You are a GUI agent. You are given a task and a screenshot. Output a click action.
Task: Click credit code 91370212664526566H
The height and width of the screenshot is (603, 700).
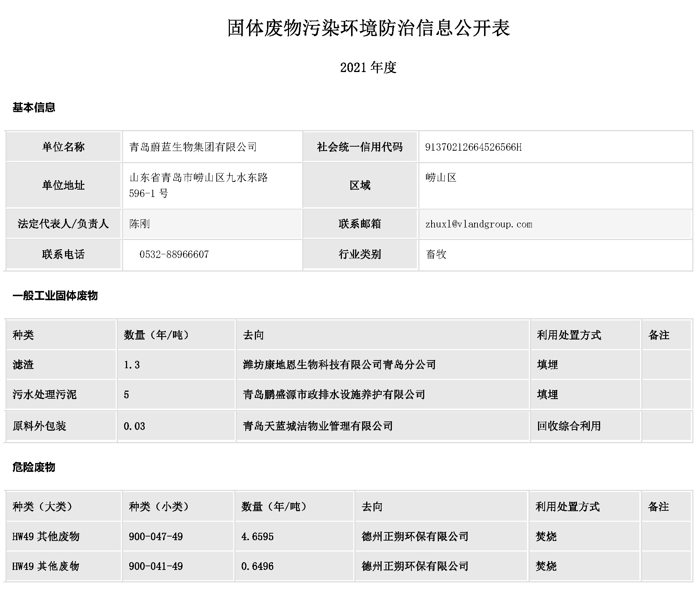pos(473,147)
